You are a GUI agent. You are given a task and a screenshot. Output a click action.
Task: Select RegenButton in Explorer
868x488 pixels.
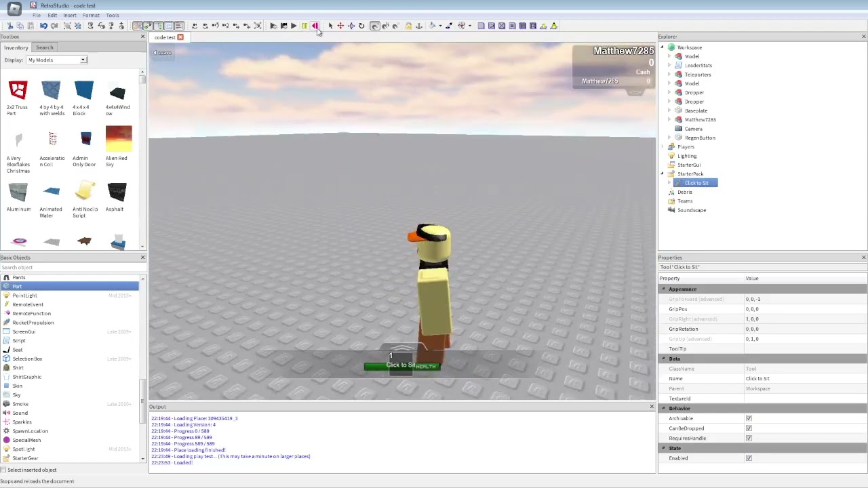700,138
